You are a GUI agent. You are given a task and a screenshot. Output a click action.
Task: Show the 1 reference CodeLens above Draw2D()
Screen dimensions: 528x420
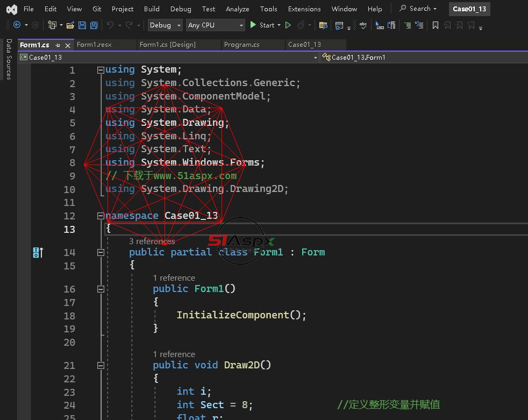(174, 354)
